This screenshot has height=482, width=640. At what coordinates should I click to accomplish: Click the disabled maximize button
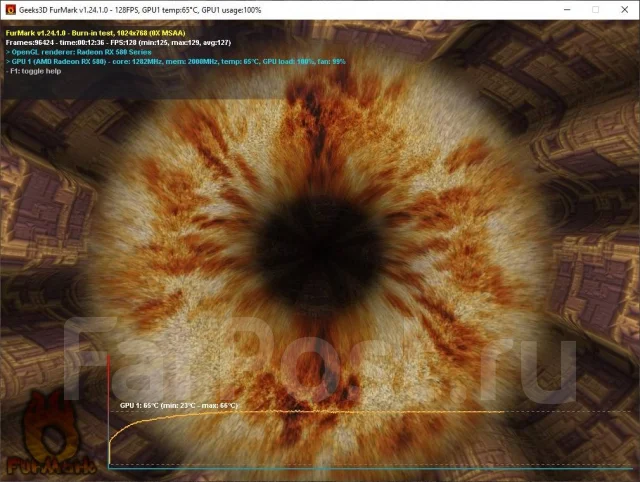[x=596, y=10]
